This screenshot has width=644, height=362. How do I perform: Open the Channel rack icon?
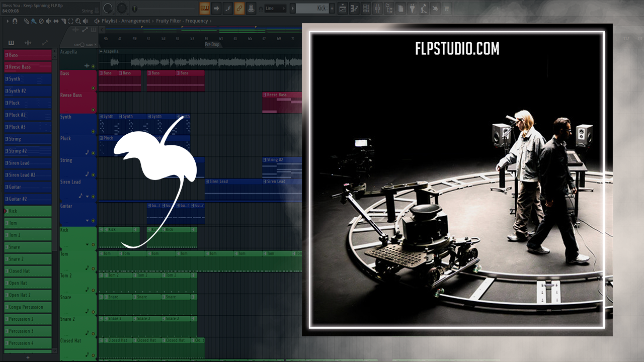click(366, 9)
